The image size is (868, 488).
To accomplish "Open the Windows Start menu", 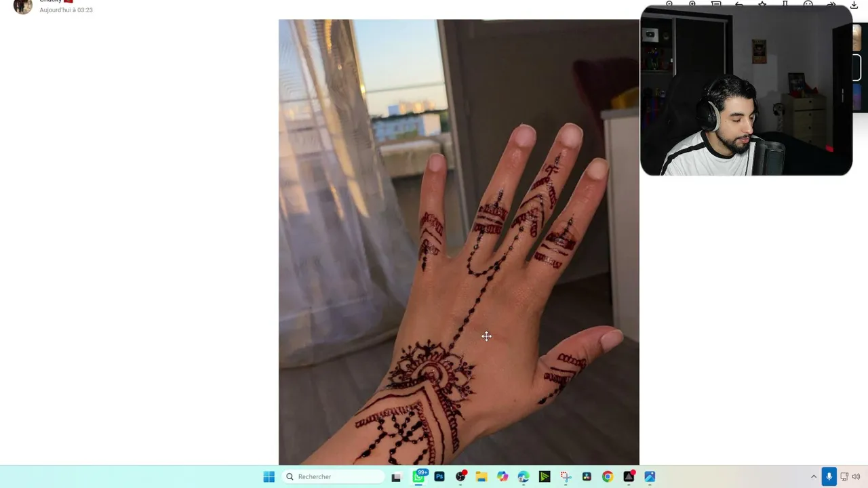I will [x=269, y=476].
